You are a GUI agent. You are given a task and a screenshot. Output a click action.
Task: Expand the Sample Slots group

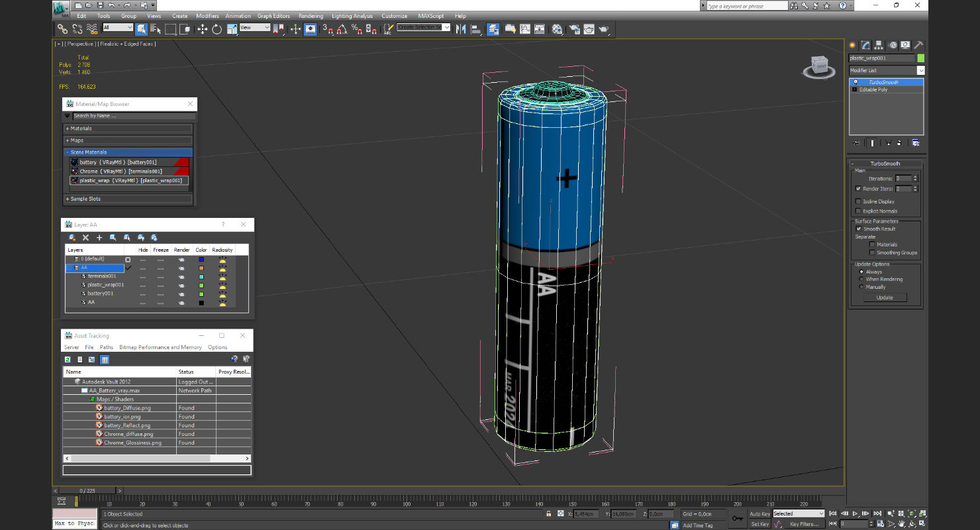coord(128,199)
